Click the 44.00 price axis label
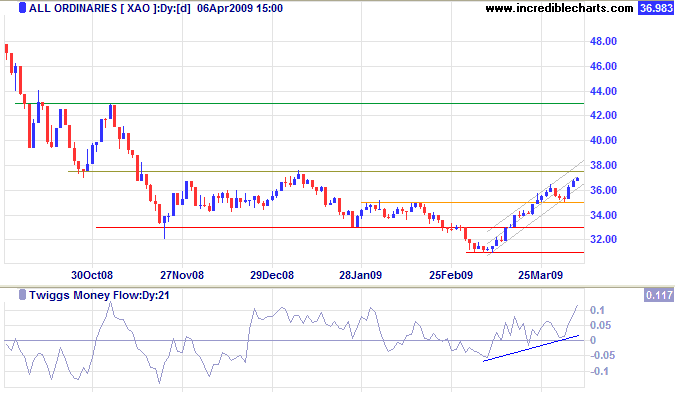The height and width of the screenshot is (395, 675). click(x=603, y=91)
